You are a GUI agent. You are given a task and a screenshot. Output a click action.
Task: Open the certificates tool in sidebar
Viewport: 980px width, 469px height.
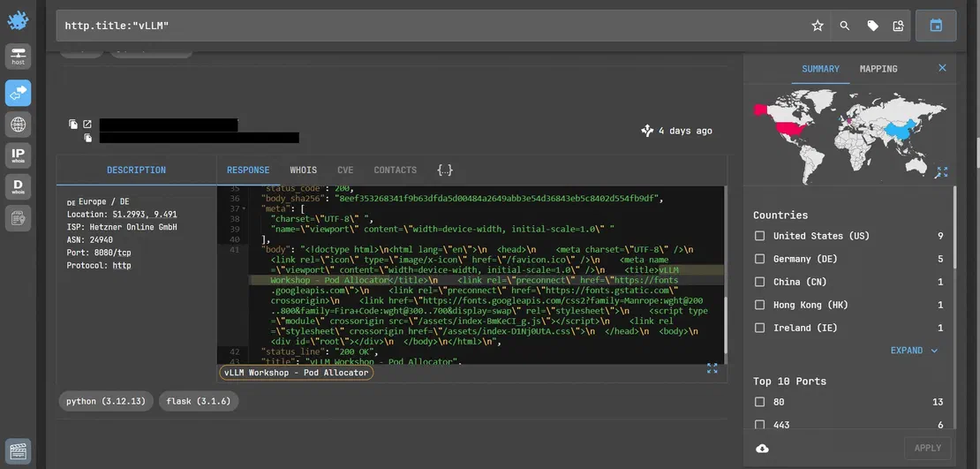[x=19, y=218]
